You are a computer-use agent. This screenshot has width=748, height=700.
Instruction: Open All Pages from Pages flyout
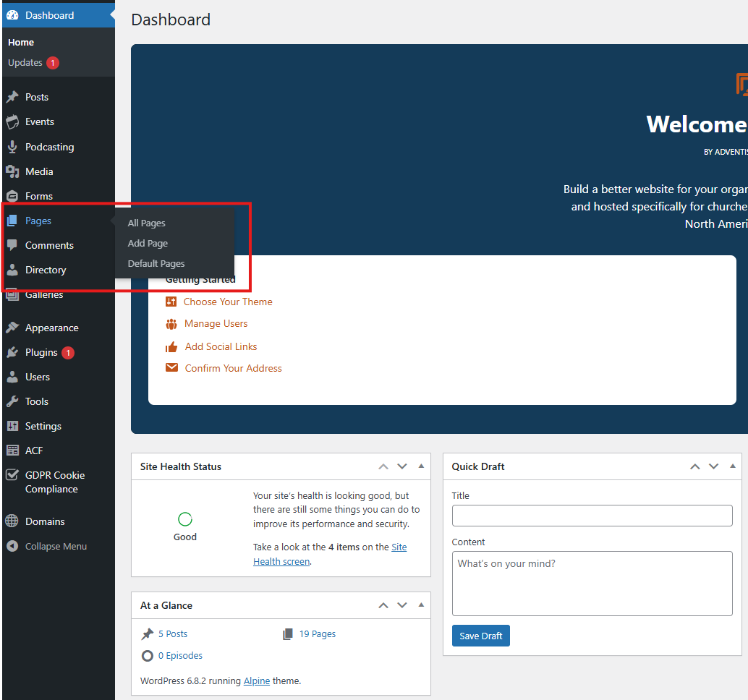(x=146, y=223)
